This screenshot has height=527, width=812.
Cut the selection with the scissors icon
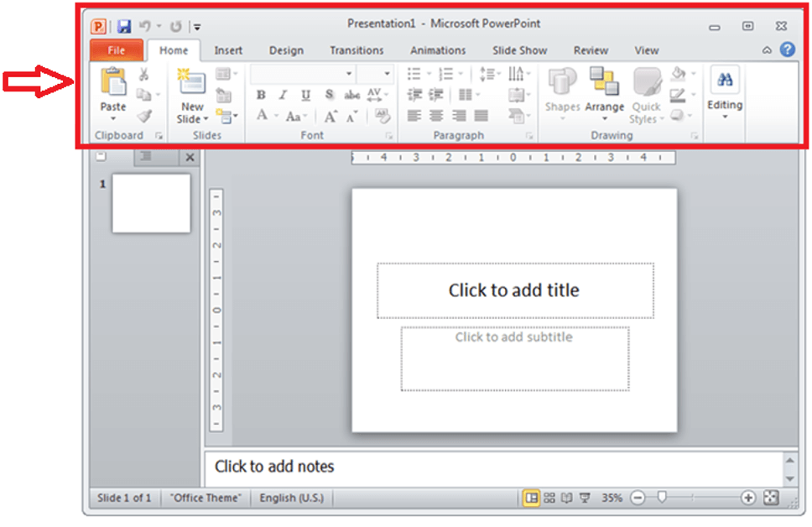click(144, 74)
